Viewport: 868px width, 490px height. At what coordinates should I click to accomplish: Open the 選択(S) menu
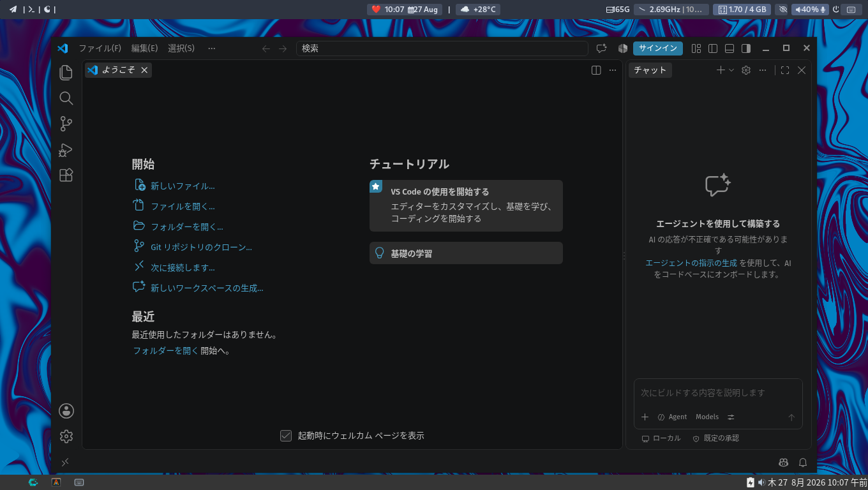coord(181,48)
